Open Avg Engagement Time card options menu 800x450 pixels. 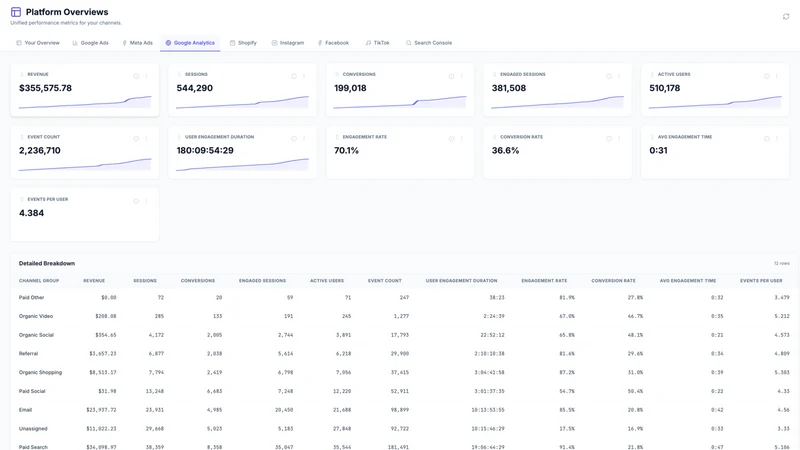(x=777, y=139)
